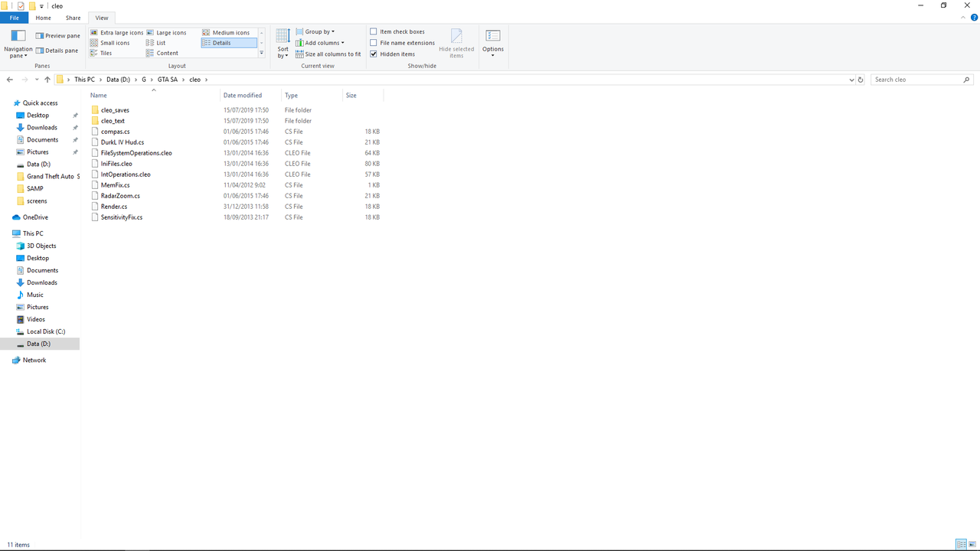Switch to the Home ribbon tab

coord(44,18)
